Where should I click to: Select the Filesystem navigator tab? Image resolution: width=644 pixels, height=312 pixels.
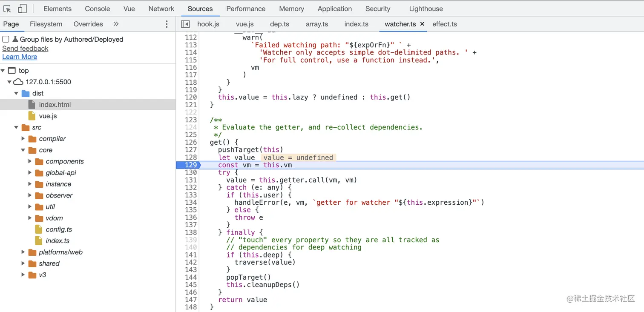(46, 24)
